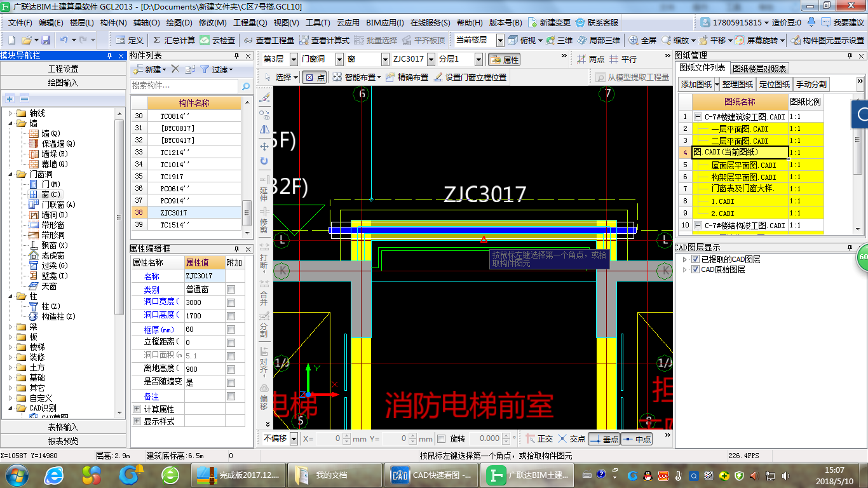Expand the 计算属性 section
The height and width of the screenshot is (488, 868).
[137, 409]
